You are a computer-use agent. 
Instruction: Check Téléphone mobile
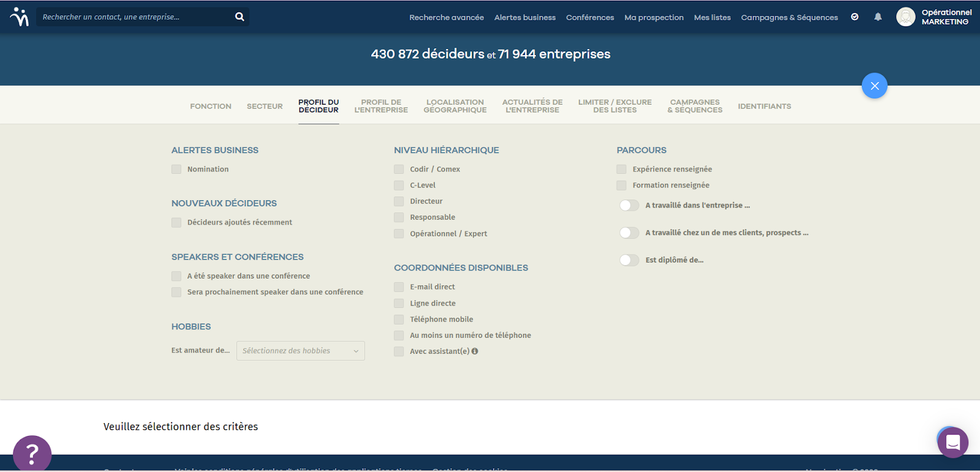pos(399,320)
